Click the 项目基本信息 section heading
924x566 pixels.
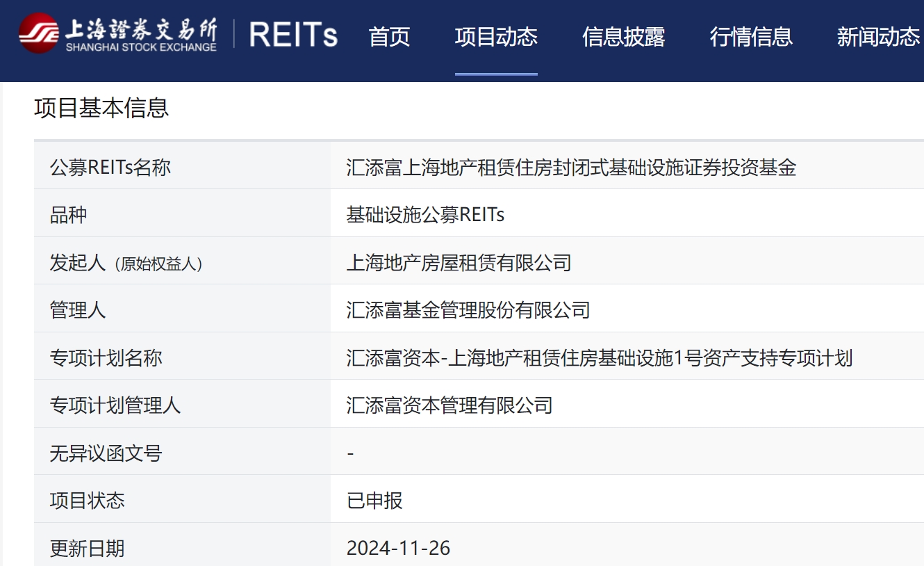tap(101, 108)
